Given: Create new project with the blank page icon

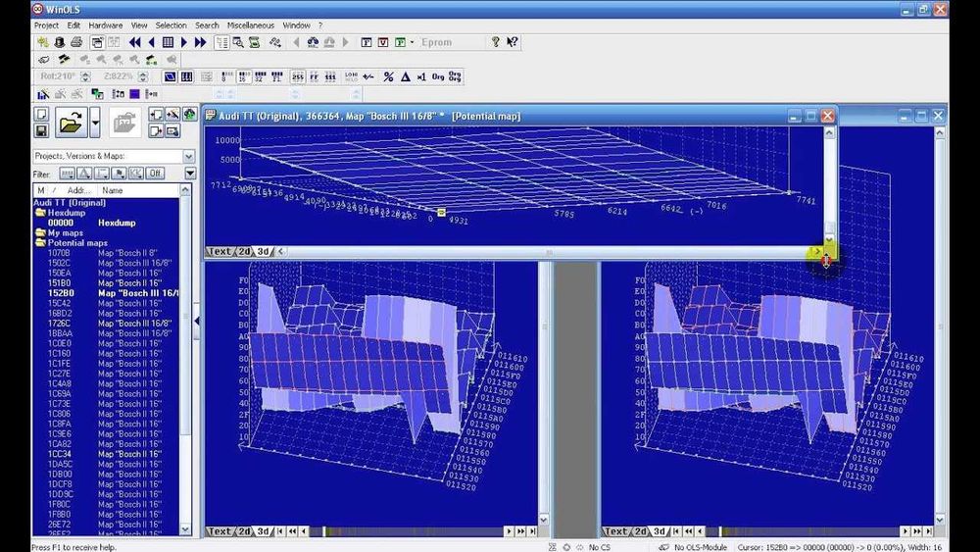Looking at the screenshot, I should (41, 115).
